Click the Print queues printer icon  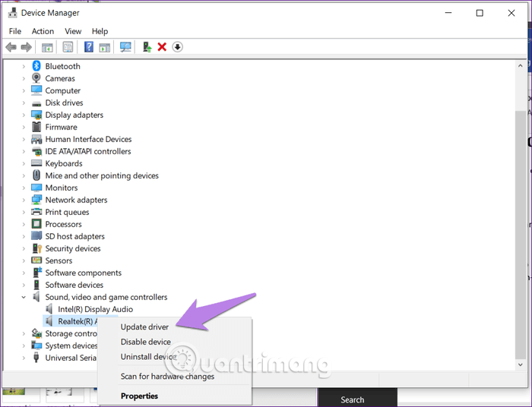[x=36, y=212]
